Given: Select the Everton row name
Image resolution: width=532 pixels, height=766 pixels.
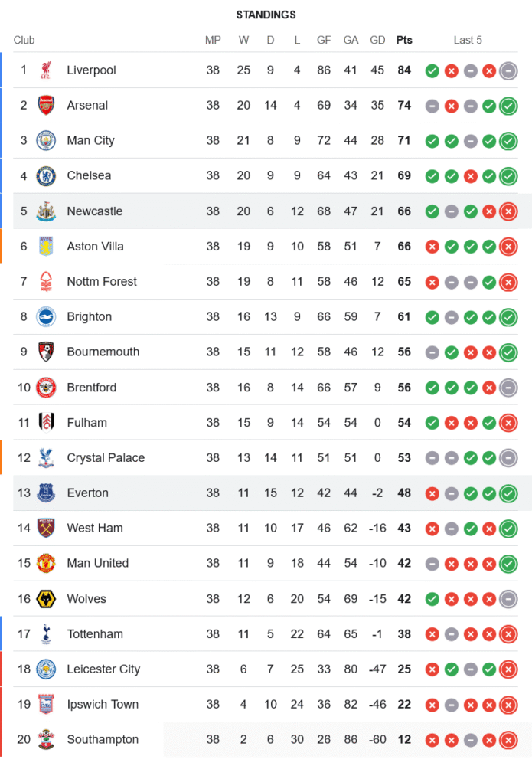Looking at the screenshot, I should [x=87, y=493].
